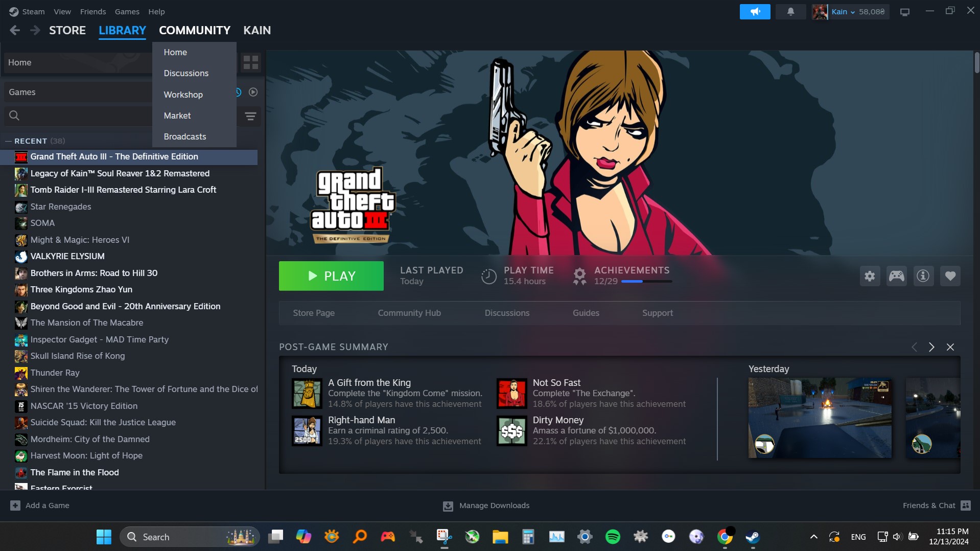The image size is (980, 551).
Task: Add GTA III to favorites heart
Action: click(x=950, y=276)
